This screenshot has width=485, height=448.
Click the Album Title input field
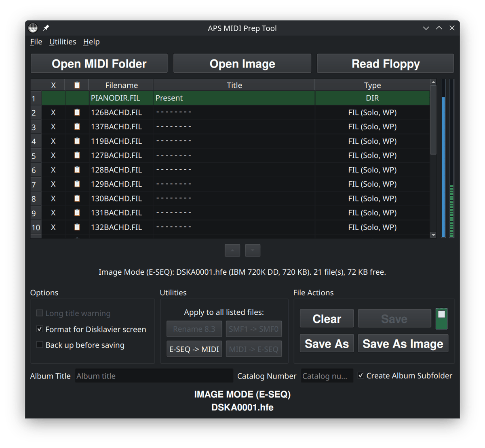pyautogui.click(x=154, y=376)
